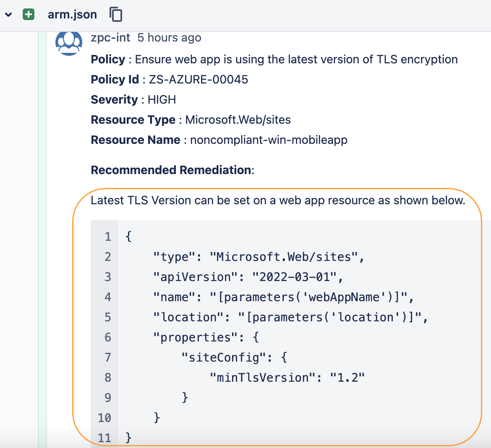
Task: Collapse the arm.json file diff chevron
Action: [8, 15]
